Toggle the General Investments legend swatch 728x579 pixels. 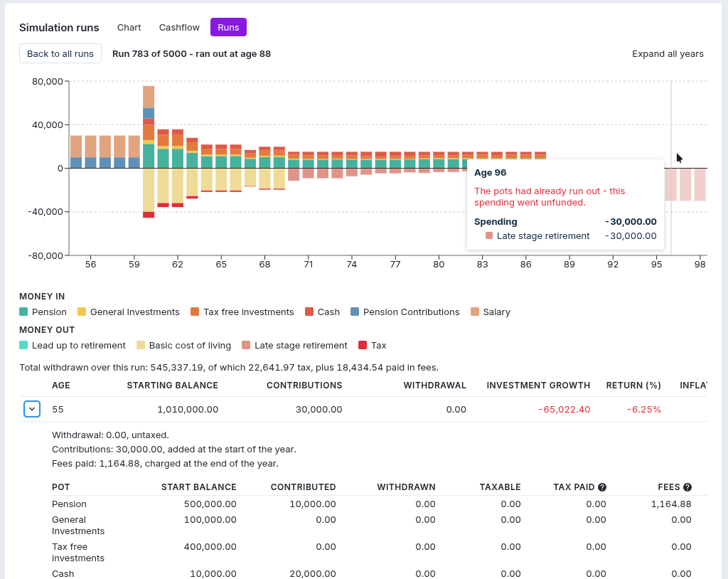coord(82,312)
